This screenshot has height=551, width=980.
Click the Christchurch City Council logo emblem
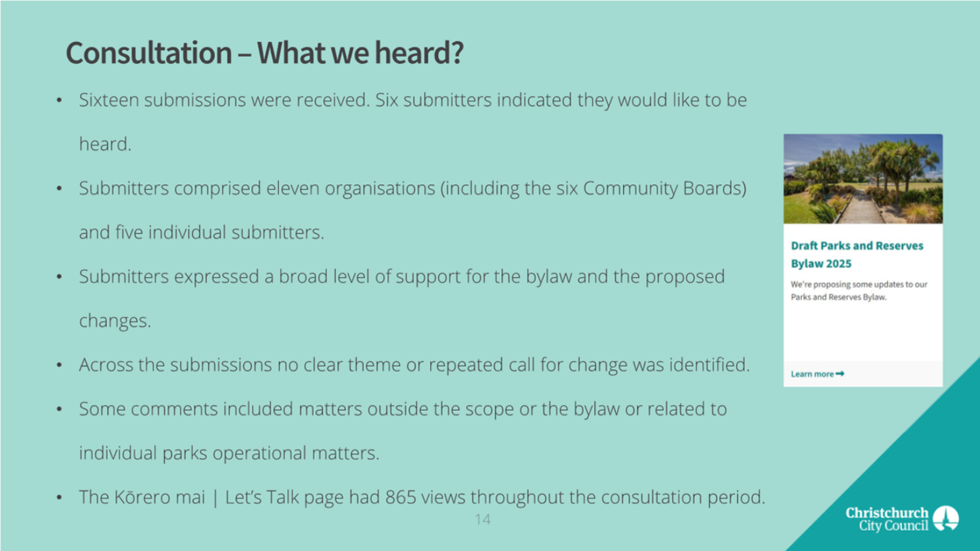click(x=946, y=518)
